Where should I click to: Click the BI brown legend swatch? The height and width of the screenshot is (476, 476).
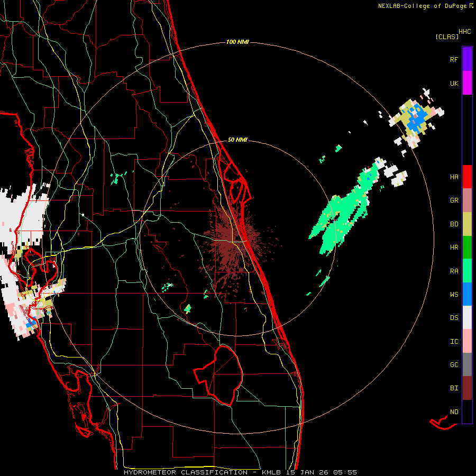click(x=467, y=388)
